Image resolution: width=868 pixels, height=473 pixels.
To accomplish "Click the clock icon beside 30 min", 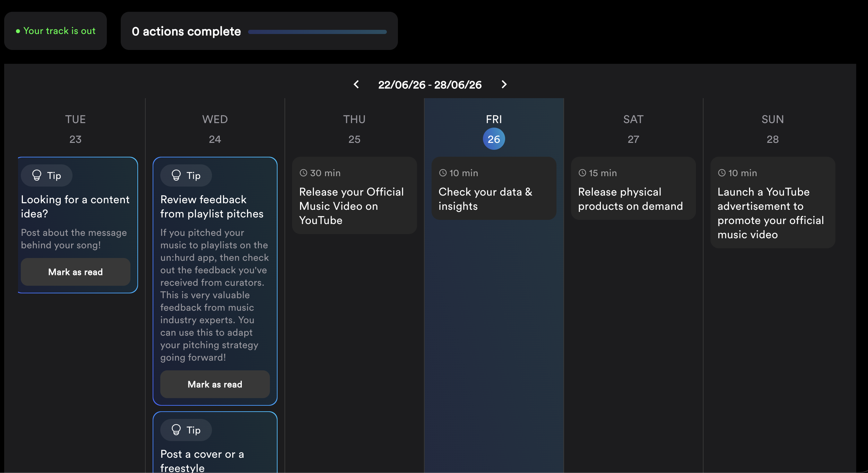I will (x=304, y=173).
